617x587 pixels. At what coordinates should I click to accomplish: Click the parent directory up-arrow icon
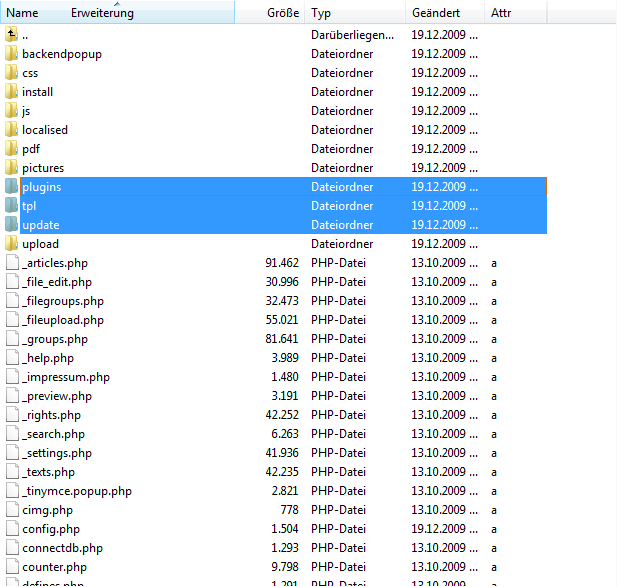coord(12,35)
